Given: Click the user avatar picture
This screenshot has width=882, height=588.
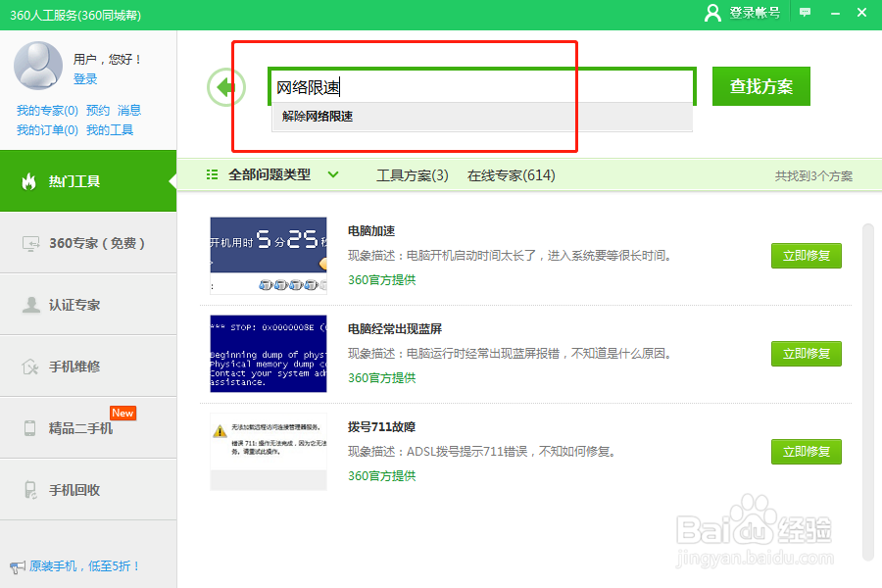Looking at the screenshot, I should [x=38, y=66].
